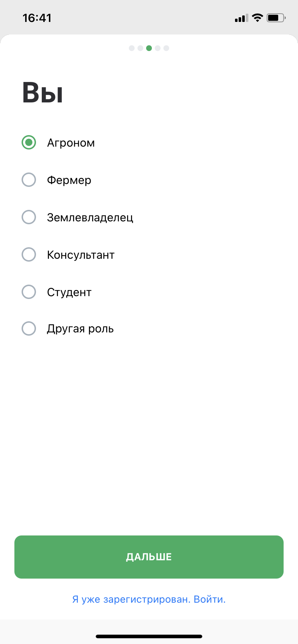The width and height of the screenshot is (298, 644).
Task: Select the Агроном radio button
Action: pos(29,142)
